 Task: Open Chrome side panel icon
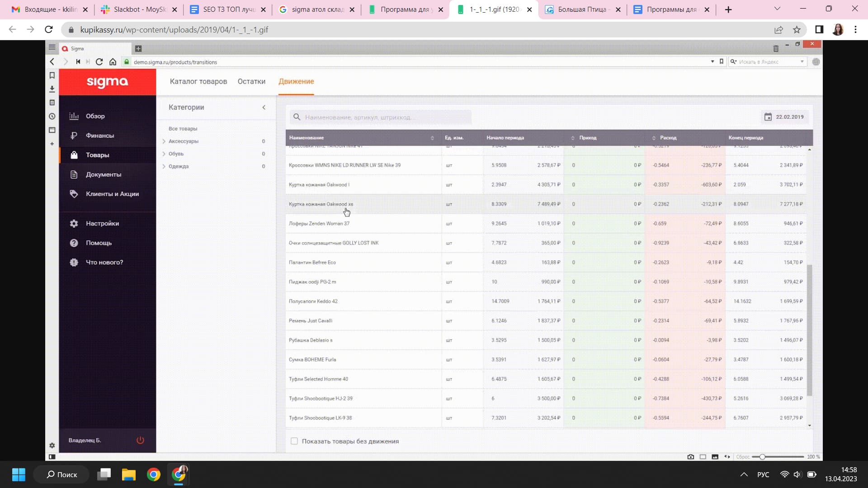point(819,29)
